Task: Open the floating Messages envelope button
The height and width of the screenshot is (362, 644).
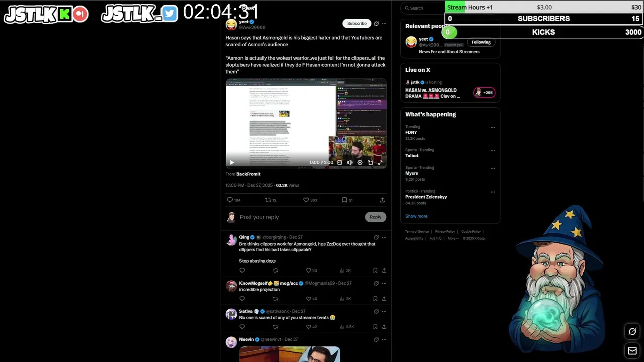Action: click(x=632, y=351)
